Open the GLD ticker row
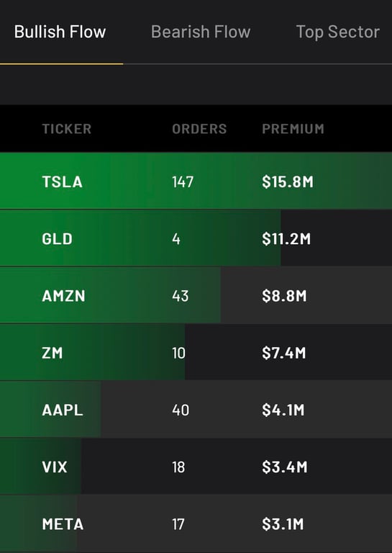 (196, 238)
